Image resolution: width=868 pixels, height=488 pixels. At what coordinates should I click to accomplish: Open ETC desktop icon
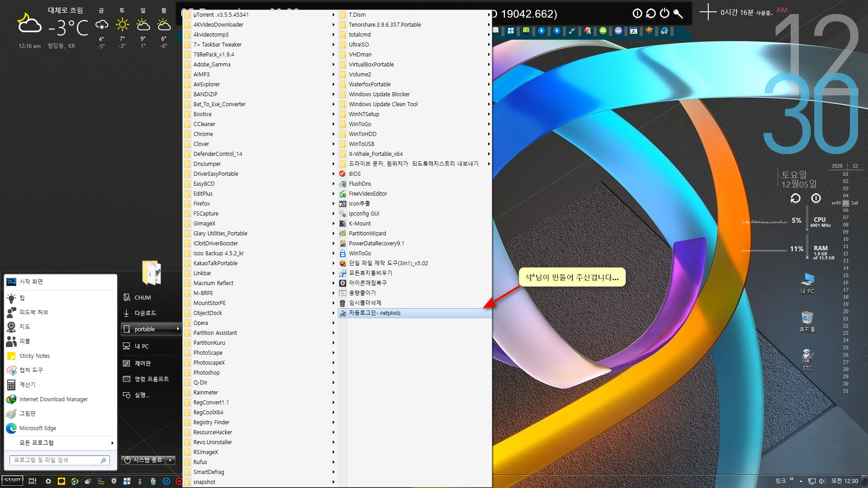(x=807, y=360)
